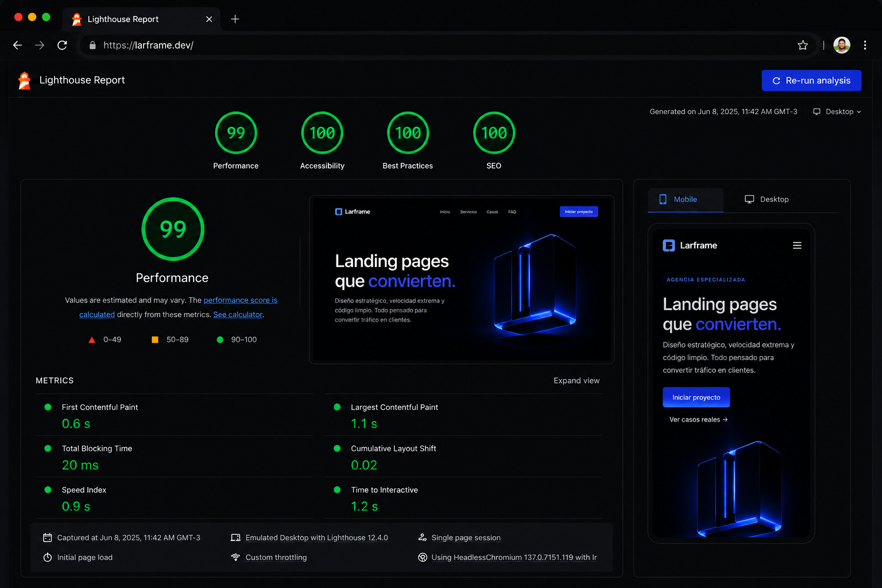Click the stopwatch icon by Initial page load

tap(48, 558)
